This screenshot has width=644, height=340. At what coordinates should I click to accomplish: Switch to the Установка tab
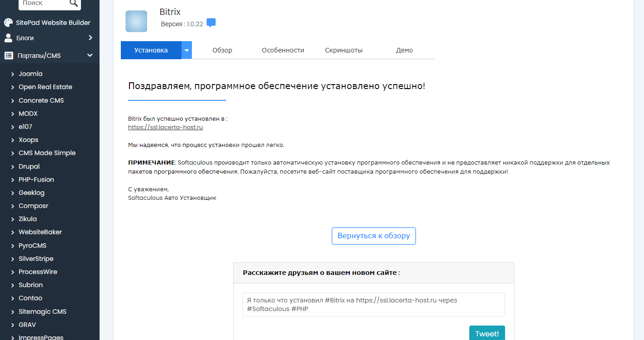point(151,50)
